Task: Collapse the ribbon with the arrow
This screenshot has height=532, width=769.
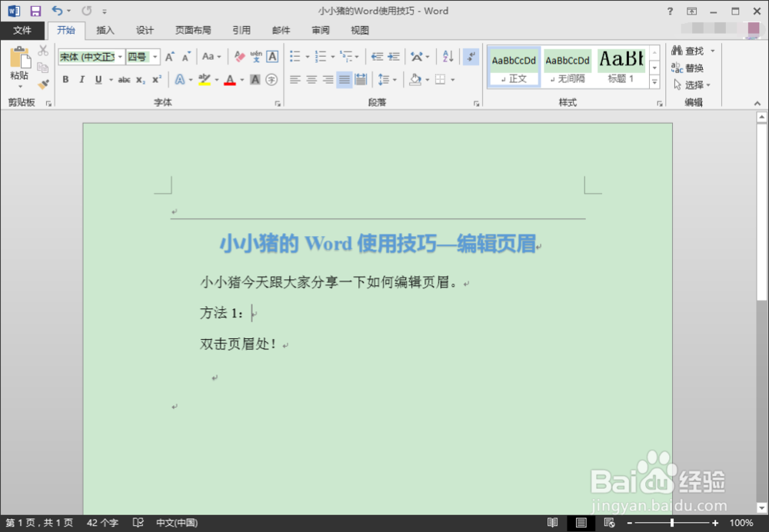Action: click(757, 104)
